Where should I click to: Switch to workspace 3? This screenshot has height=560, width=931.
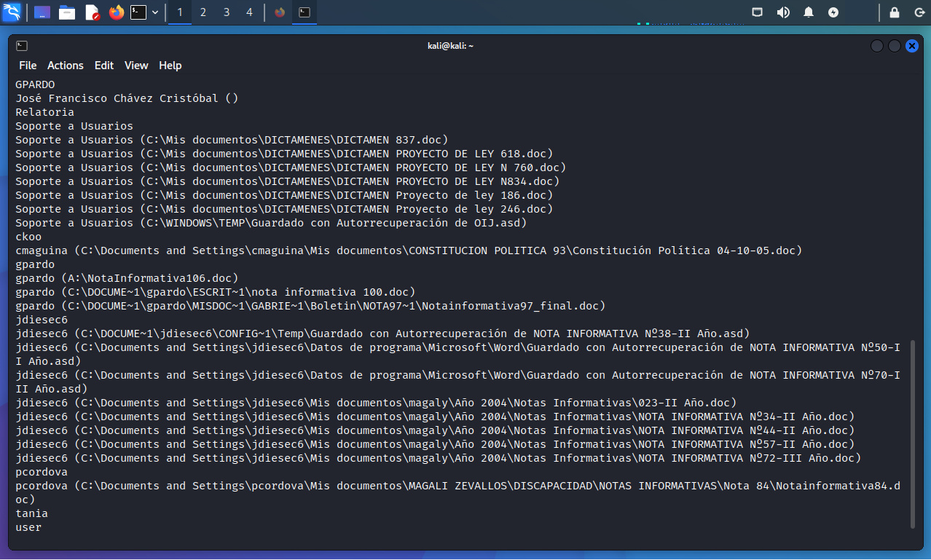[227, 12]
